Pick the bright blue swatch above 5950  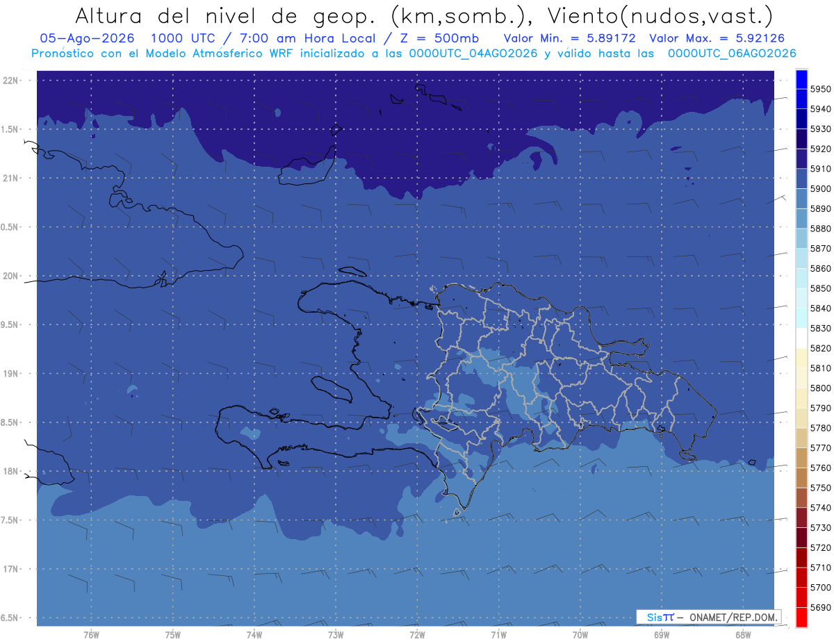click(x=801, y=79)
